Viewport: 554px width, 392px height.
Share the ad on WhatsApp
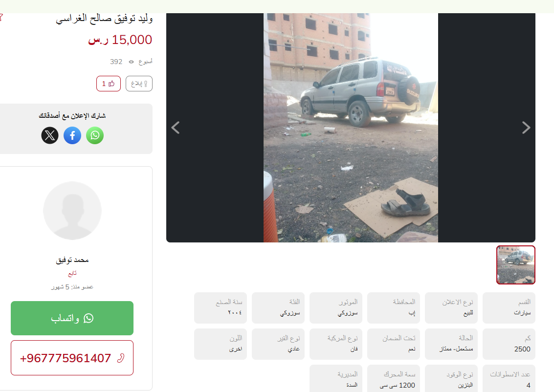click(x=95, y=135)
